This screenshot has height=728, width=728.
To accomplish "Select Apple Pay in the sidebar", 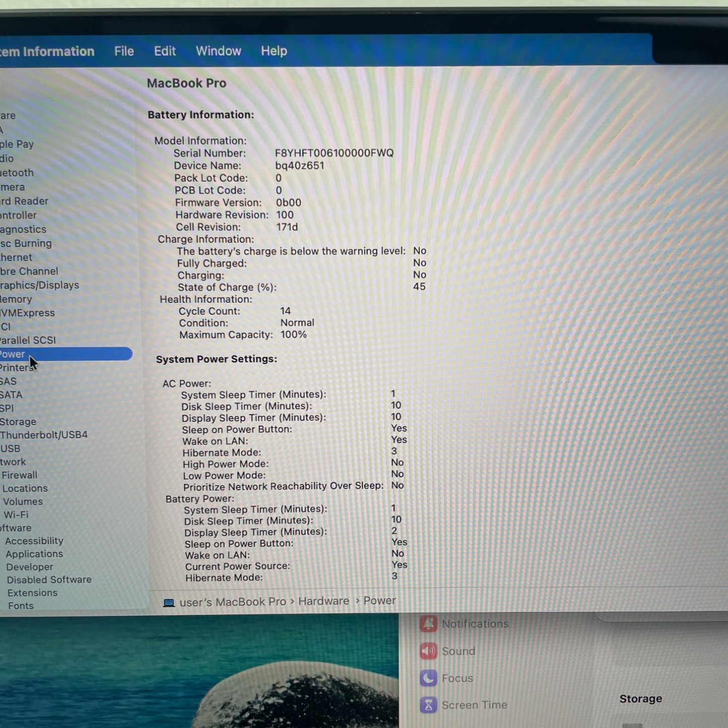I will [x=17, y=144].
